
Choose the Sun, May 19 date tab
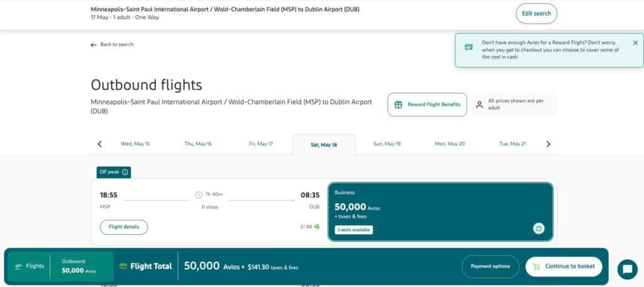pyautogui.click(x=387, y=144)
